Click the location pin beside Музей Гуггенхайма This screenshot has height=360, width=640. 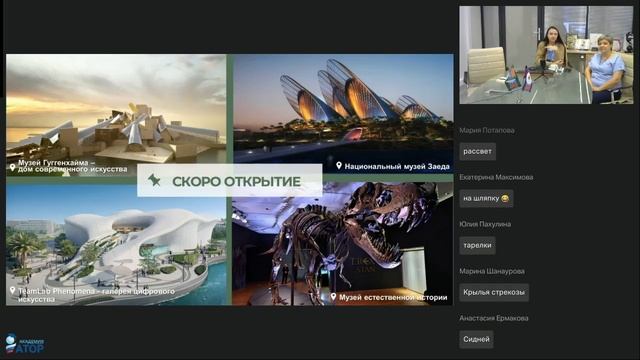tap(12, 167)
